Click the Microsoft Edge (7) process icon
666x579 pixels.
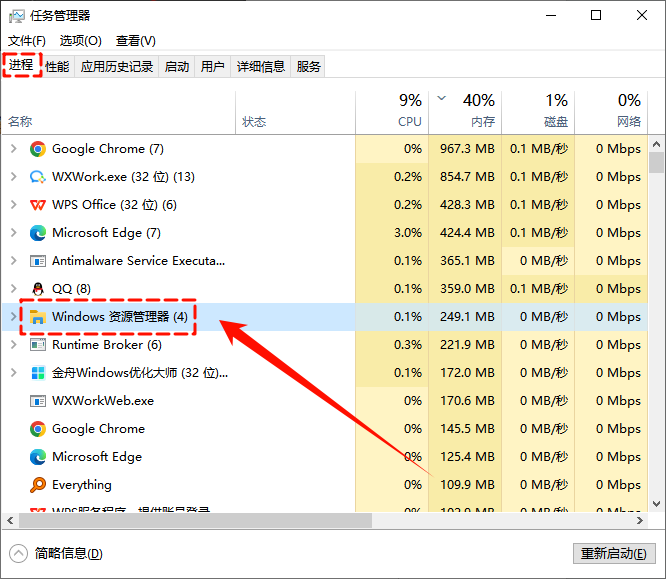(x=38, y=233)
